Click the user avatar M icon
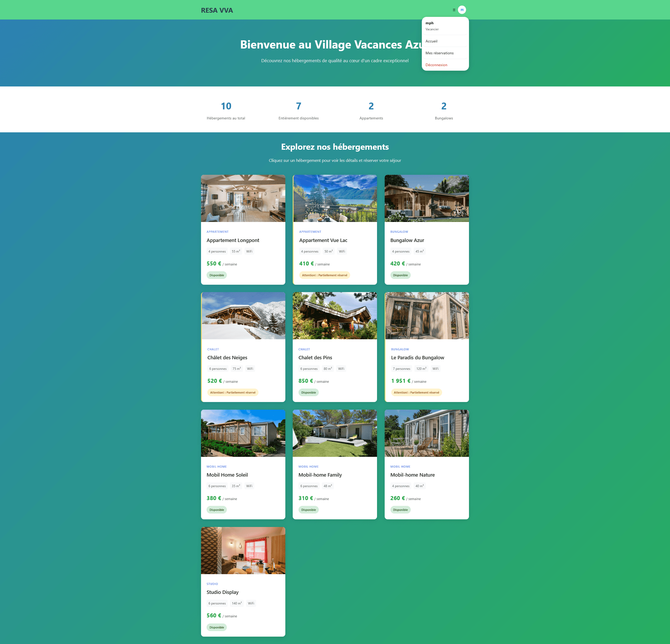This screenshot has height=644, width=670. [x=462, y=10]
